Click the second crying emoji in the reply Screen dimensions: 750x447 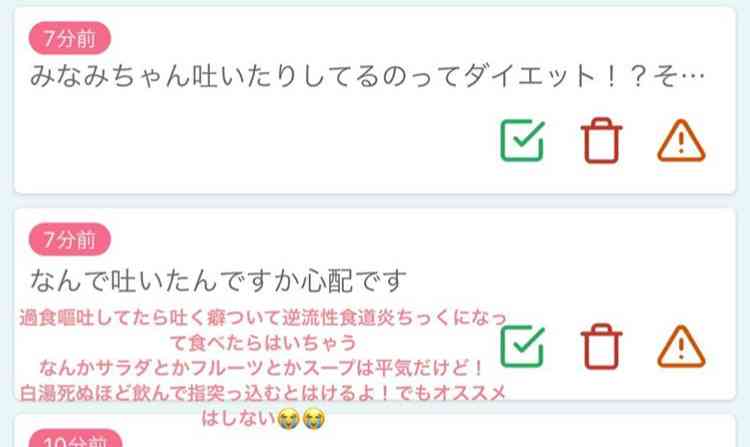click(x=314, y=419)
